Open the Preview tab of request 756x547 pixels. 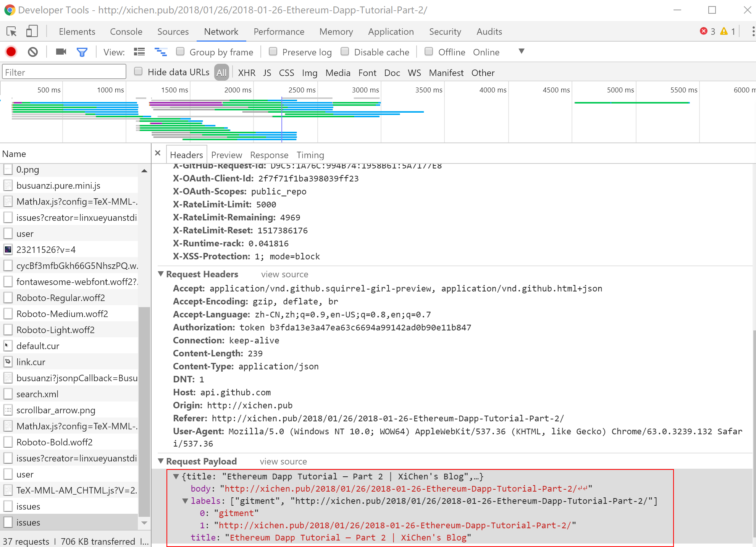[227, 155]
